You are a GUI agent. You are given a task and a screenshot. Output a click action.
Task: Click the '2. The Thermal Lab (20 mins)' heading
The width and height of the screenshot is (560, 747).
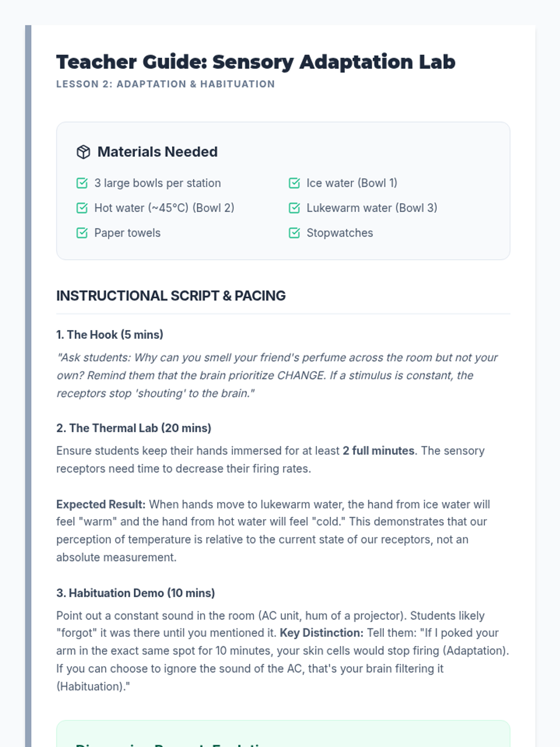pyautogui.click(x=134, y=428)
